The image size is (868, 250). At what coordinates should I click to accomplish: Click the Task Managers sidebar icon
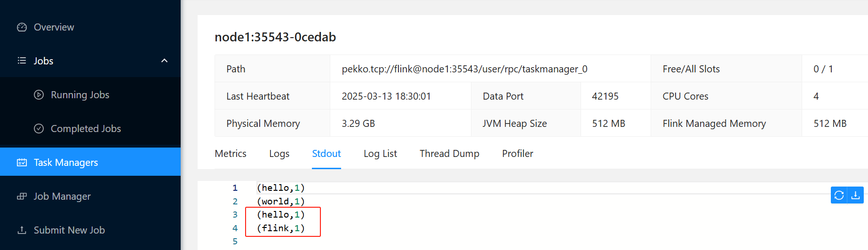pyautogui.click(x=22, y=163)
